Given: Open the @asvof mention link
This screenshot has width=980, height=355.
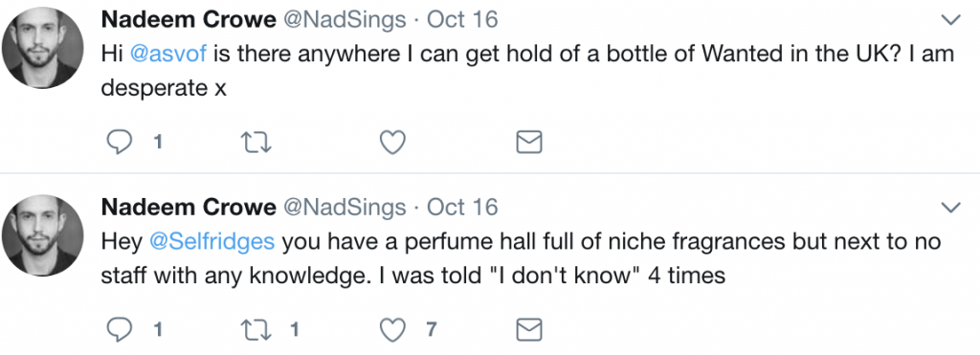Looking at the screenshot, I should [168, 54].
